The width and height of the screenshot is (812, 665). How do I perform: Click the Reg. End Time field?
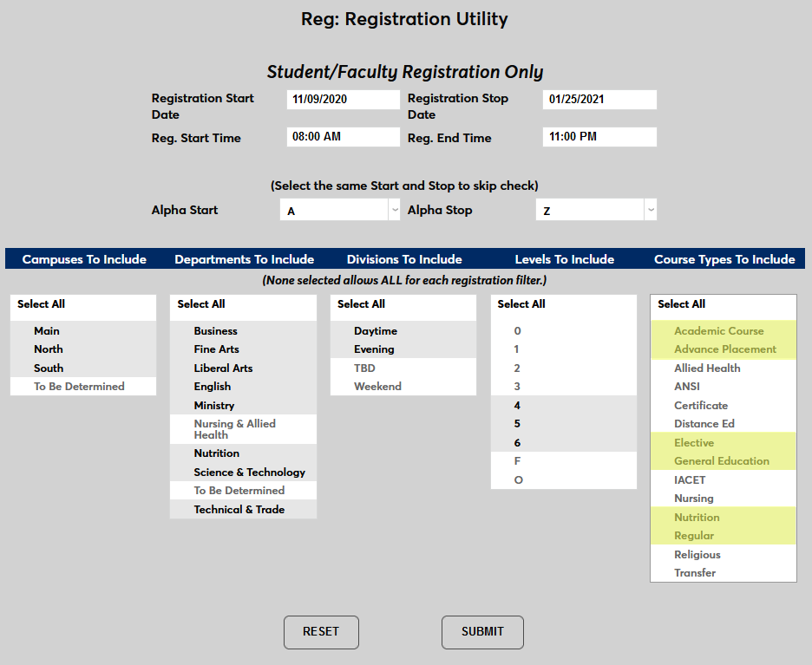(x=599, y=136)
